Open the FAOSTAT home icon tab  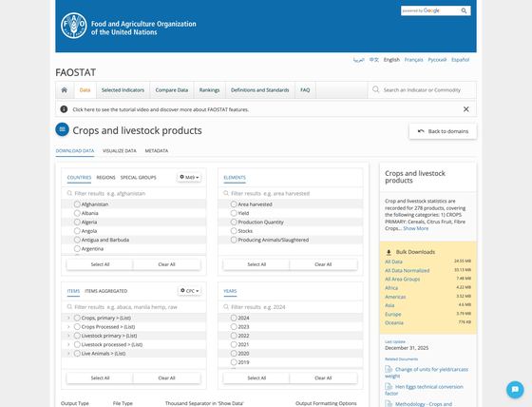(x=65, y=90)
